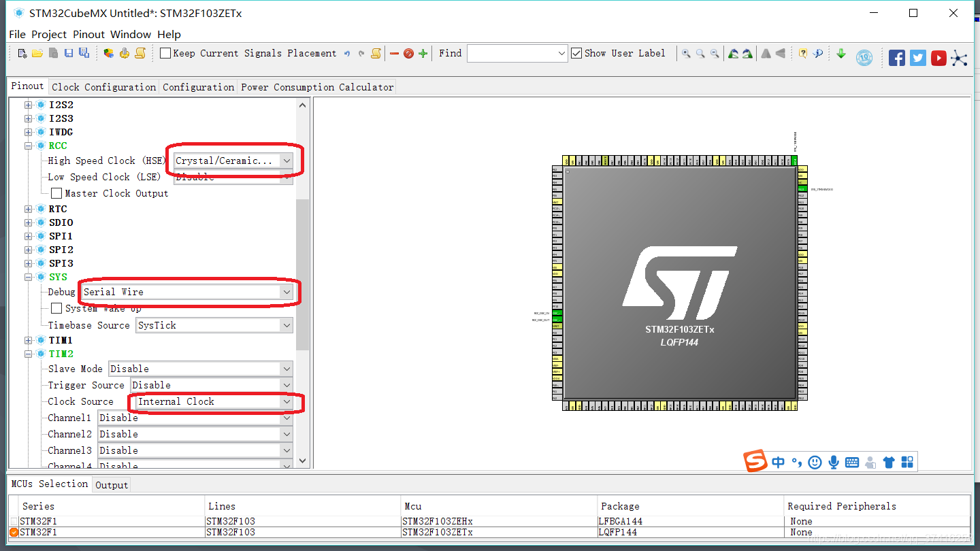Viewport: 980px width, 551px height.
Task: Click the Sogou input method microphone icon
Action: click(833, 462)
